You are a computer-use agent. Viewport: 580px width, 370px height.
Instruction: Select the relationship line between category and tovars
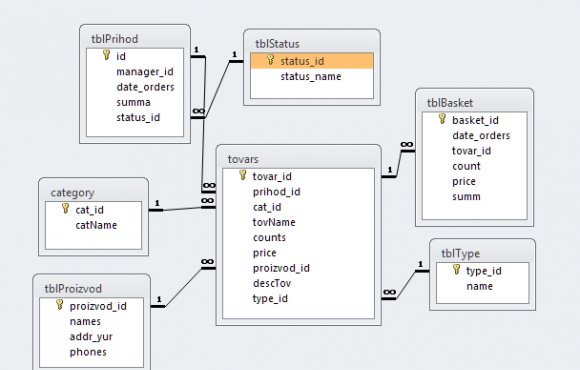tap(182, 209)
